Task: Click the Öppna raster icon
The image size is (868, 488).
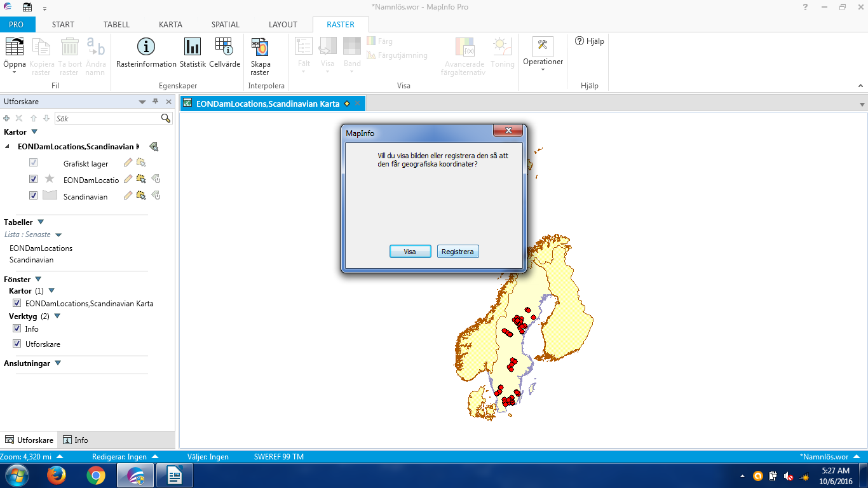Action: (14, 46)
